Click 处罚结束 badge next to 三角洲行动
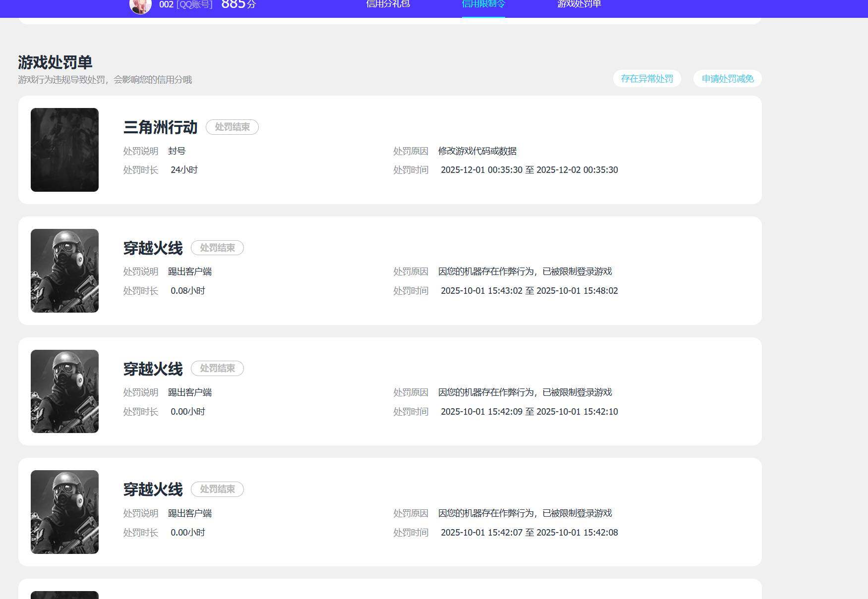This screenshot has height=599, width=868. [x=232, y=127]
